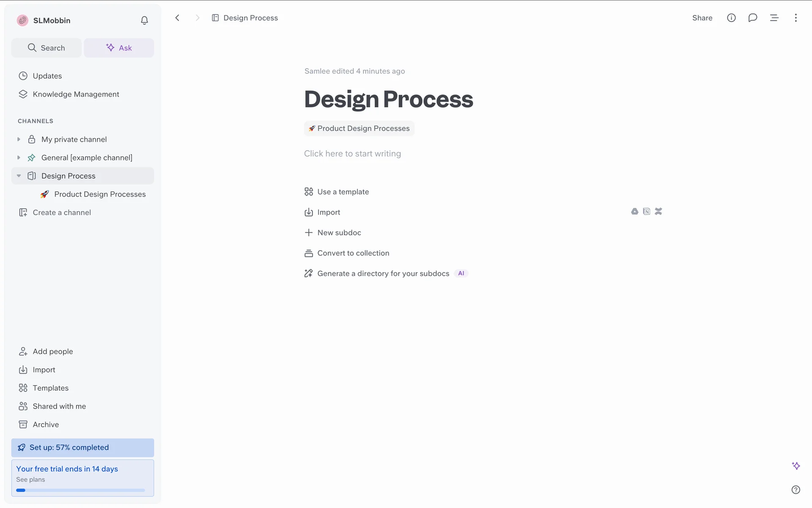This screenshot has height=508, width=812.
Task: Import from Google Drive icon
Action: pos(634,211)
